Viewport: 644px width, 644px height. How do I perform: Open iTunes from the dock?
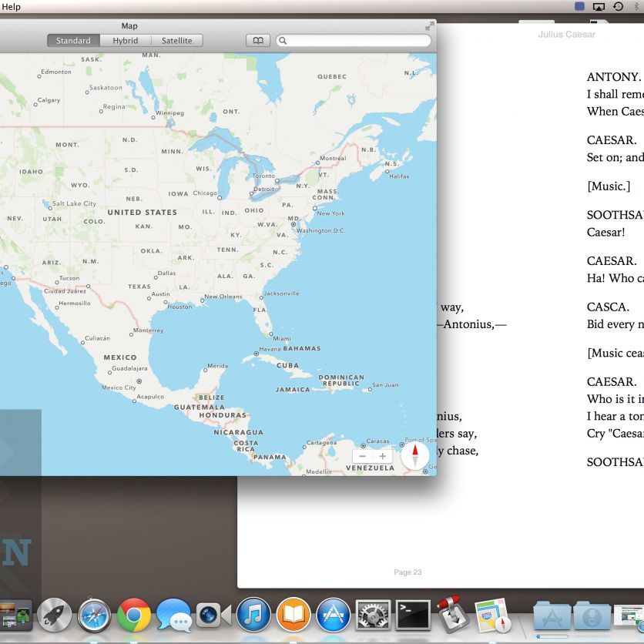pos(253,615)
